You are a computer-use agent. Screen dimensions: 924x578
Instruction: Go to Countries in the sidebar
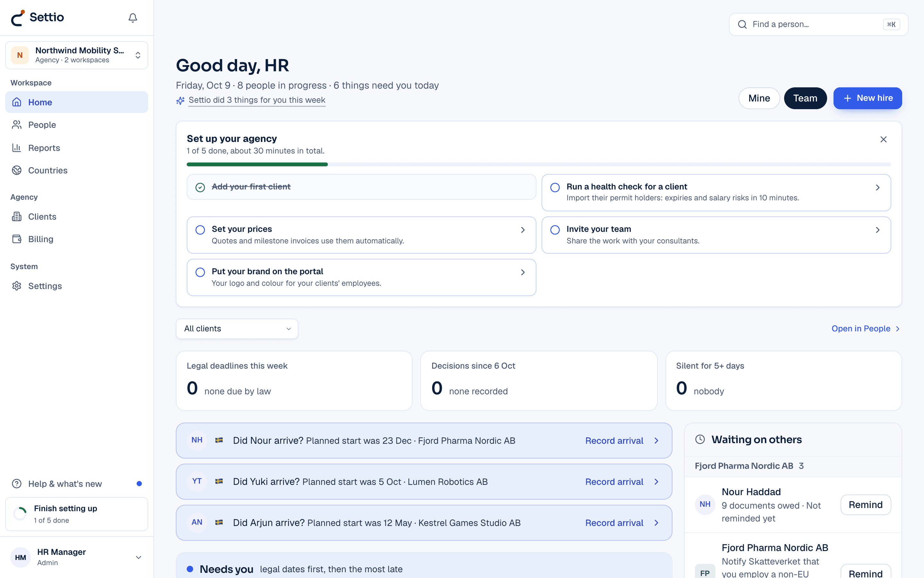tap(77, 170)
